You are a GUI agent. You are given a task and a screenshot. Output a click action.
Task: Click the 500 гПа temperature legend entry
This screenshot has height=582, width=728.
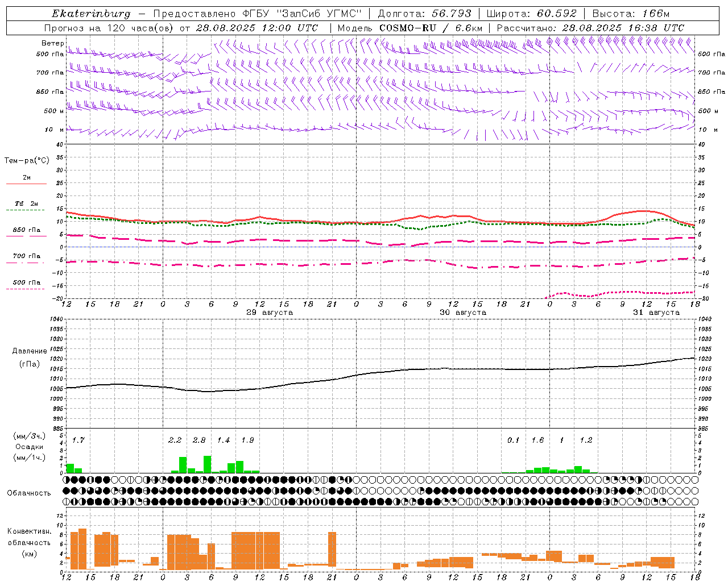(27, 282)
